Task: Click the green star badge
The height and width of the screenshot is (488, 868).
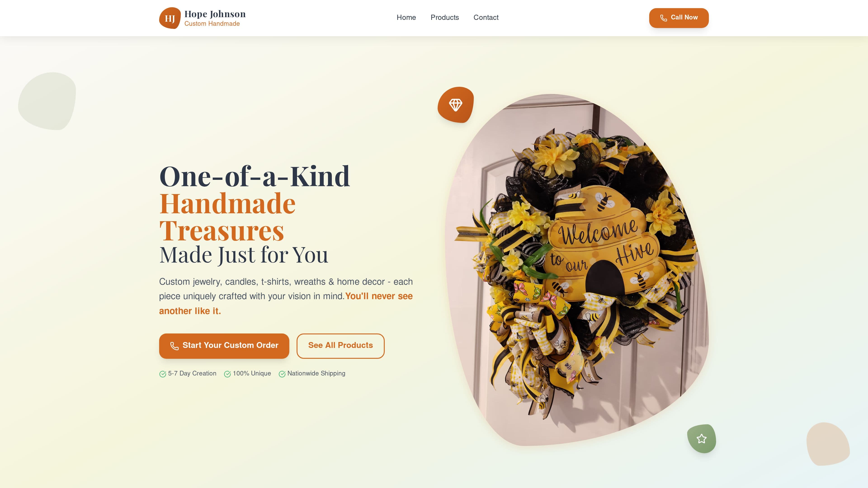Action: [702, 439]
